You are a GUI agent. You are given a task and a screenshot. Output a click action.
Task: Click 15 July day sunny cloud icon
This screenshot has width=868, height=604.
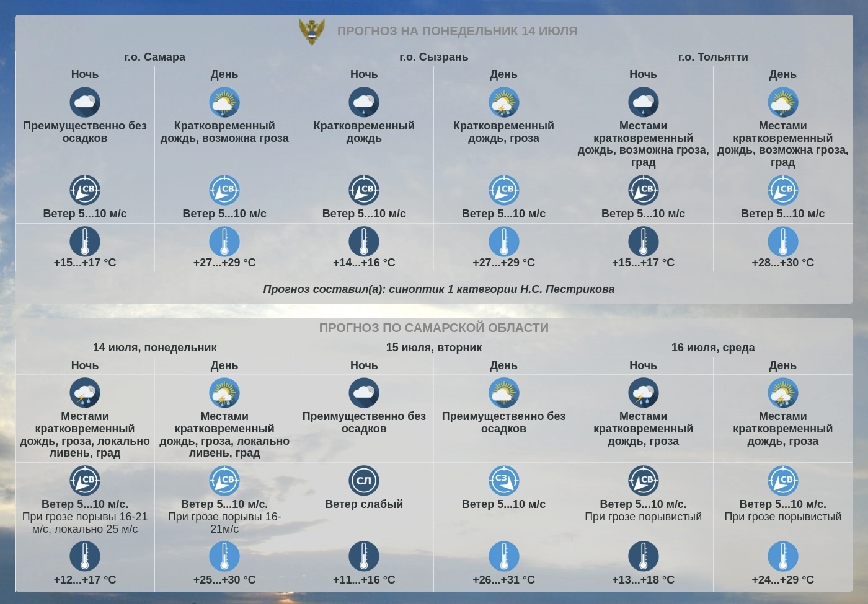tap(503, 393)
